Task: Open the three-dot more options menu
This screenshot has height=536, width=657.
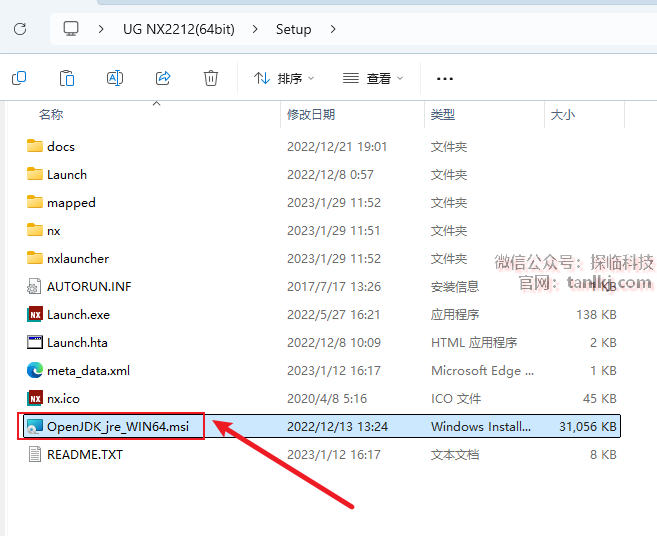Action: click(445, 79)
